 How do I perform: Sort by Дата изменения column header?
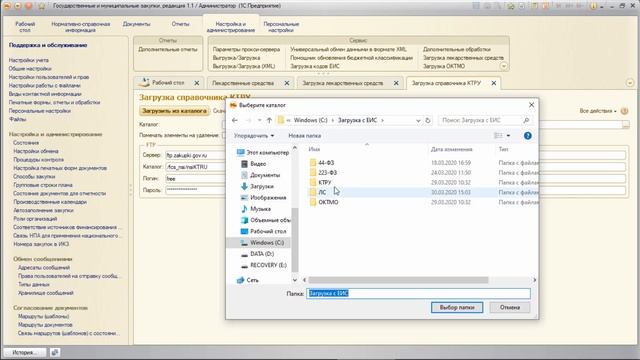click(x=451, y=149)
